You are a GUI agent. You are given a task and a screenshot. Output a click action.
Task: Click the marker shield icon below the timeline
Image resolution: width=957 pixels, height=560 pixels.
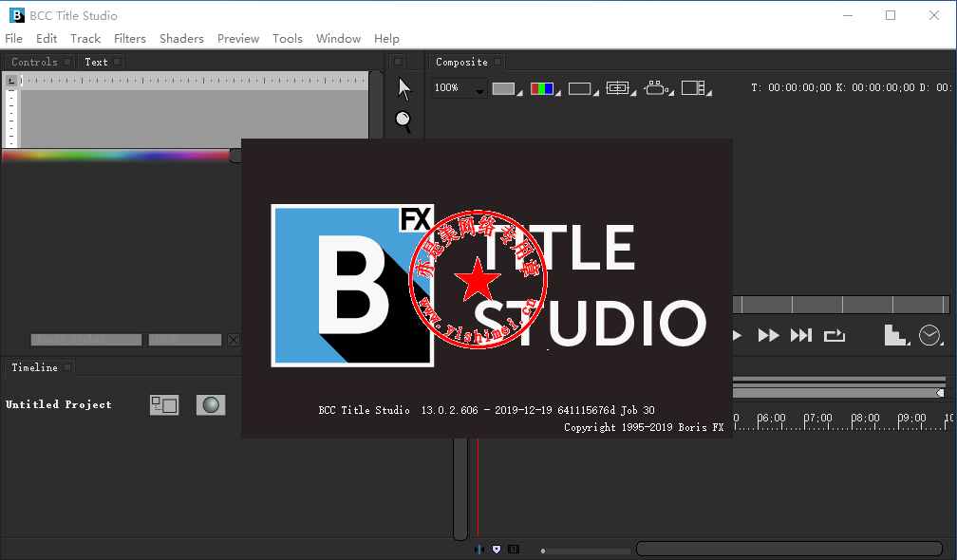[497, 550]
